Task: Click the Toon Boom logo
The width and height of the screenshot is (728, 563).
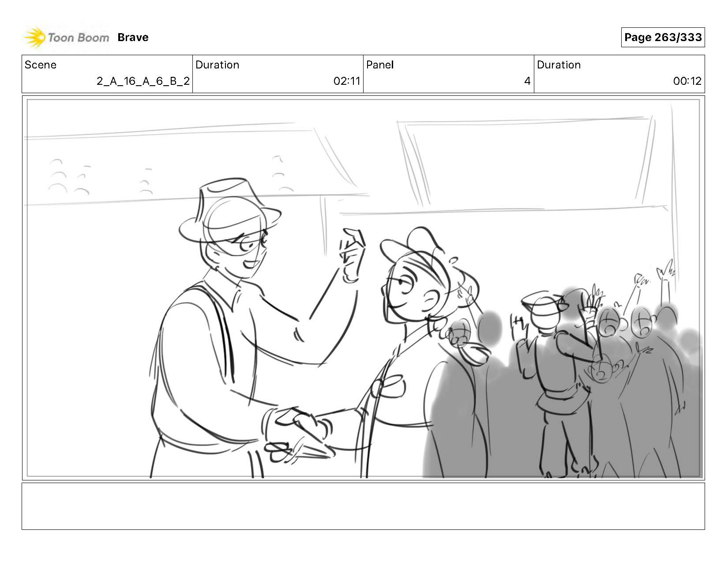Action: (x=66, y=38)
